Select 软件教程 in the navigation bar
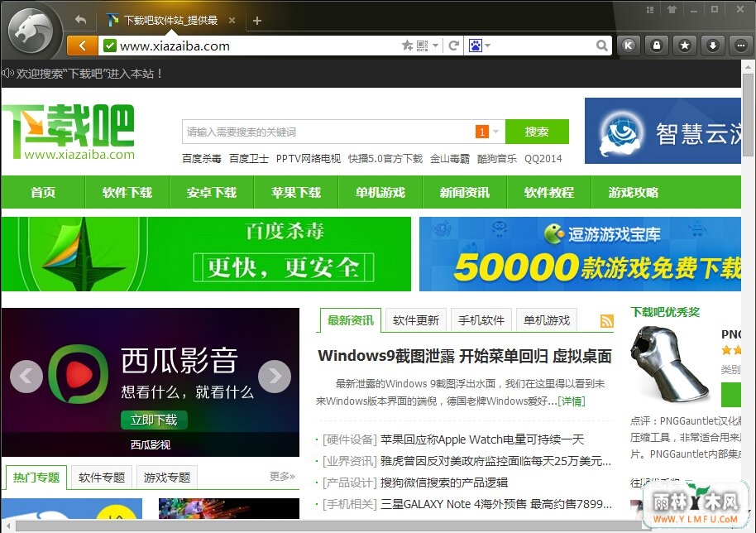 coord(549,192)
